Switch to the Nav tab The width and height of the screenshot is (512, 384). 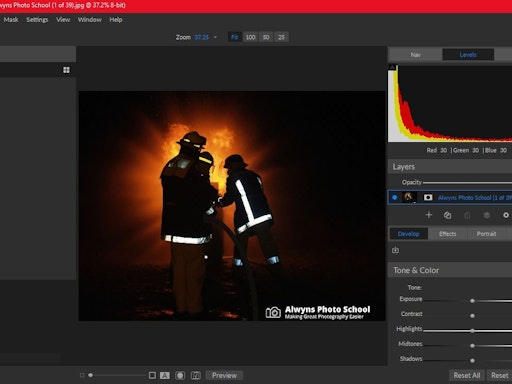tap(415, 55)
